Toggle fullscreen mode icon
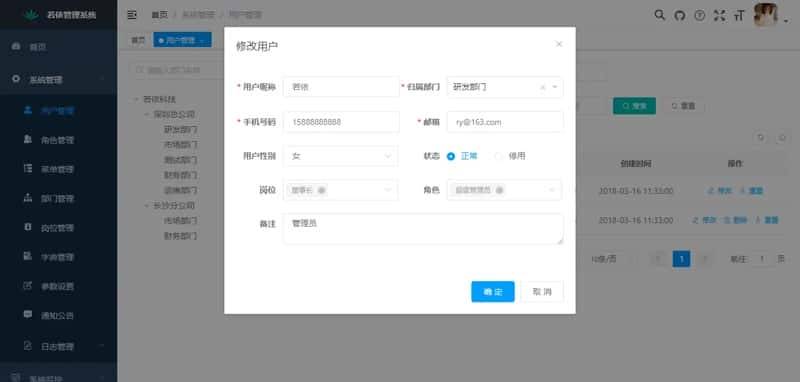Screen dimensions: 800x382 click(x=719, y=15)
